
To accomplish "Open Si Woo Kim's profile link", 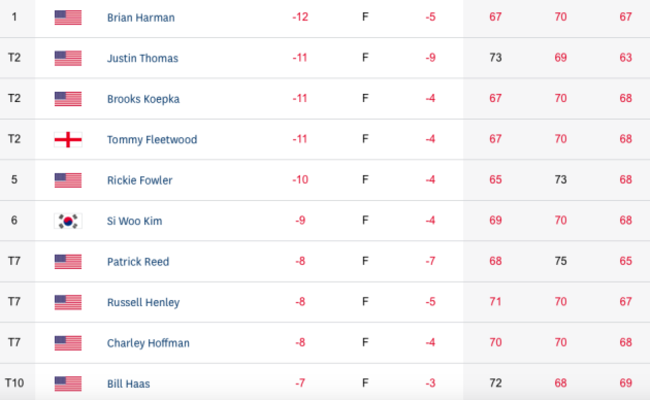I will click(134, 221).
